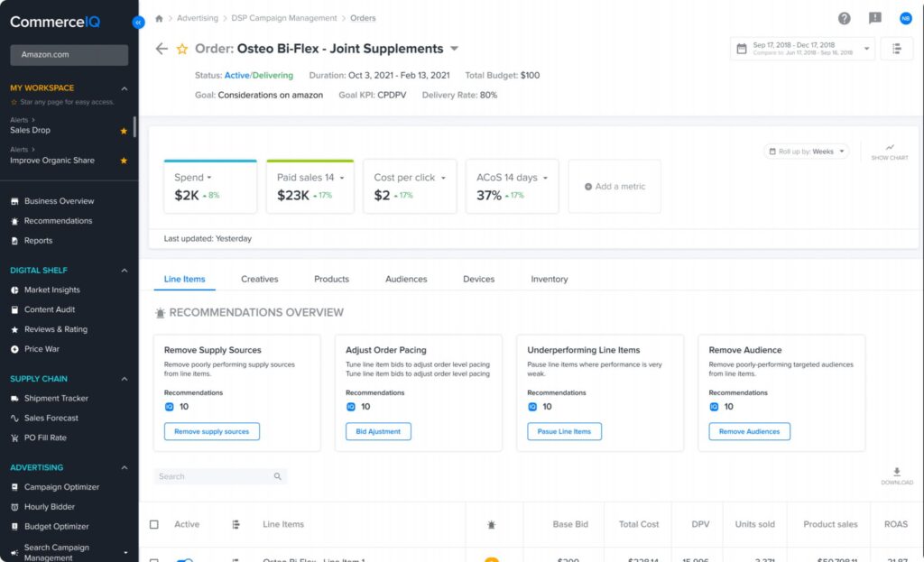
Task: Go back using the left arrow
Action: (162, 49)
